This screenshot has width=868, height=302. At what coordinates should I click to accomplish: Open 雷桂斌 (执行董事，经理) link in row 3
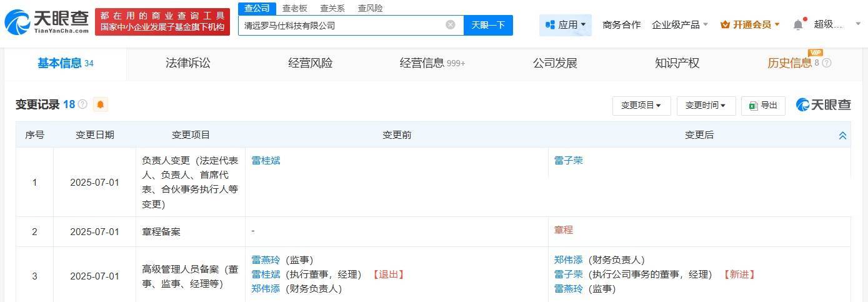pyautogui.click(x=266, y=274)
